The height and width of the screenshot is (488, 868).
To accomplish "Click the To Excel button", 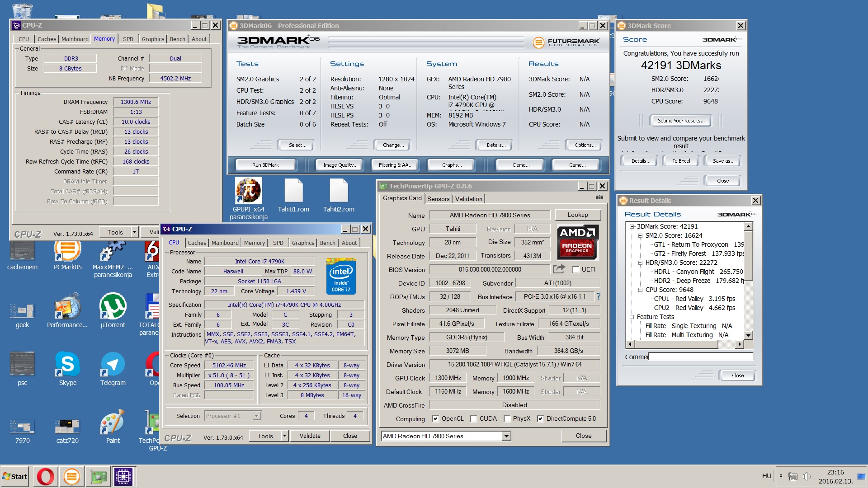I will point(681,161).
